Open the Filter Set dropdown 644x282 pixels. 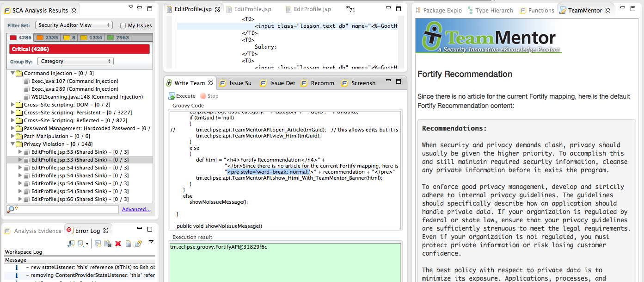(74, 25)
